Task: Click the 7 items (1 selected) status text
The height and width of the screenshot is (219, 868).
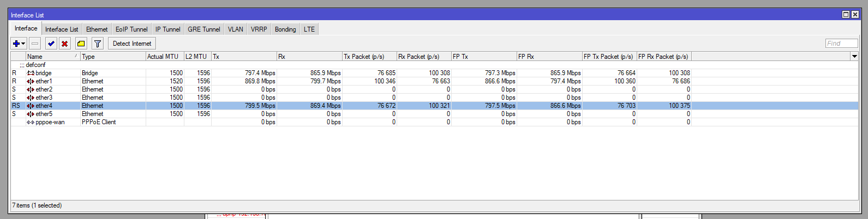Action: (x=37, y=205)
